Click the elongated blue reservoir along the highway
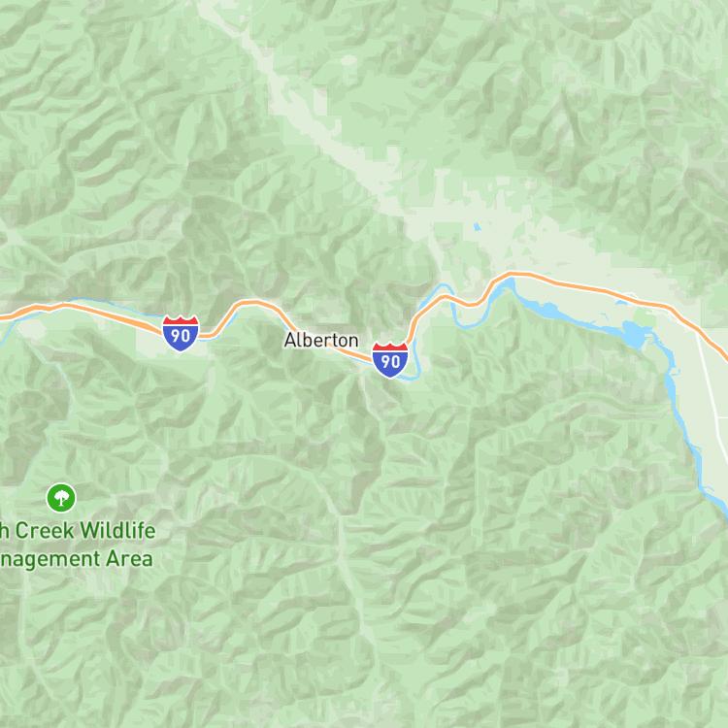Screen dimensions: 728x728 click(547, 310)
